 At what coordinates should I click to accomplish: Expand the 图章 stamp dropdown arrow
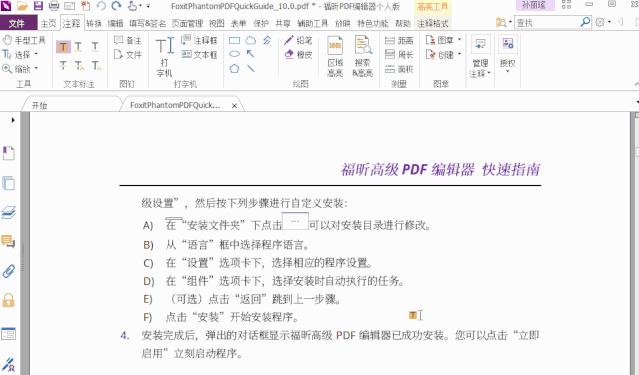[459, 40]
